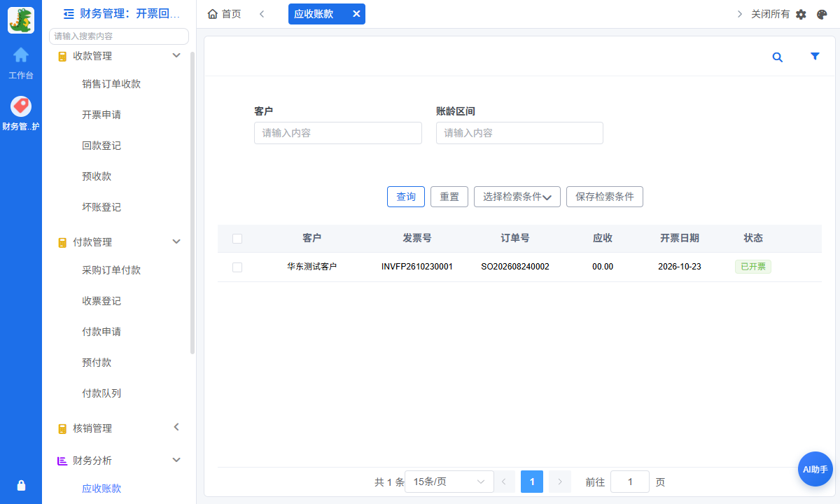Collapse menu via the fold icon

(x=69, y=13)
